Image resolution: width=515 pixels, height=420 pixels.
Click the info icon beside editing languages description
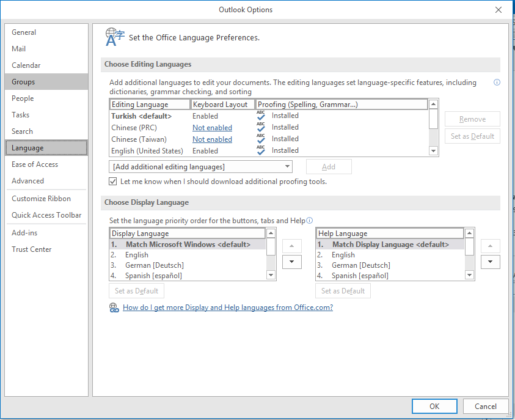(497, 82)
